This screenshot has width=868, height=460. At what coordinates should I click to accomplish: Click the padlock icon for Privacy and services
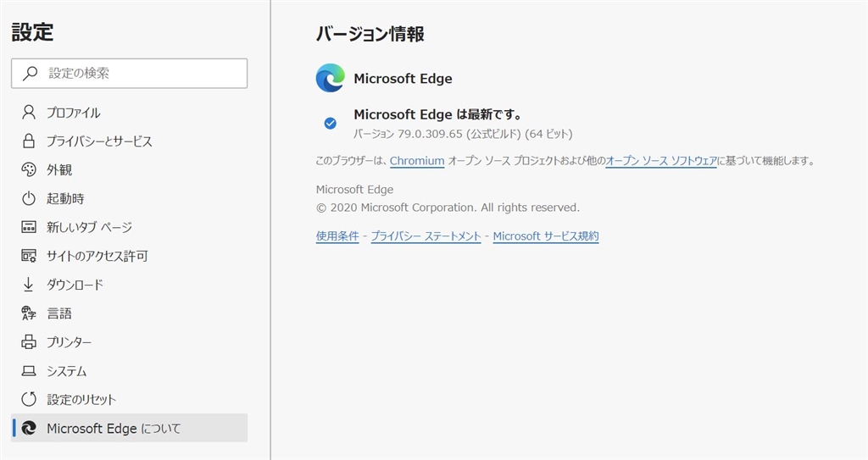click(29, 141)
